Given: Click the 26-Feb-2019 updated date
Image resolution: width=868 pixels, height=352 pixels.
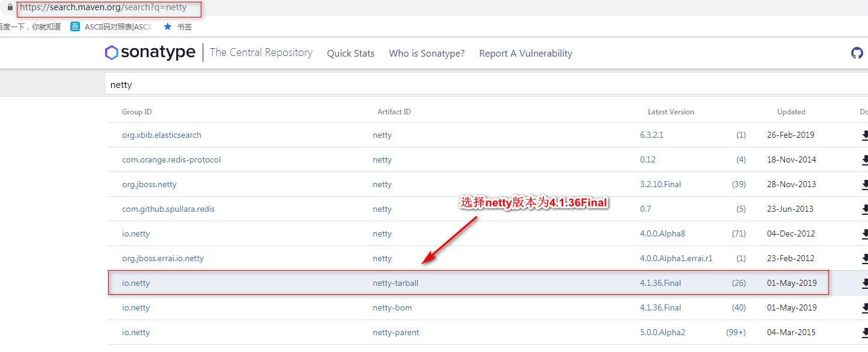Looking at the screenshot, I should point(790,135).
